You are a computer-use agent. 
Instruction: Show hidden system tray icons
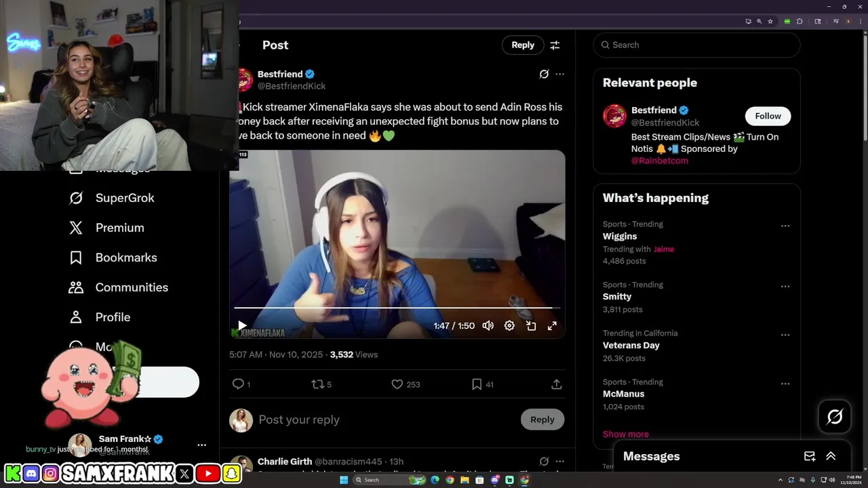coord(780,480)
